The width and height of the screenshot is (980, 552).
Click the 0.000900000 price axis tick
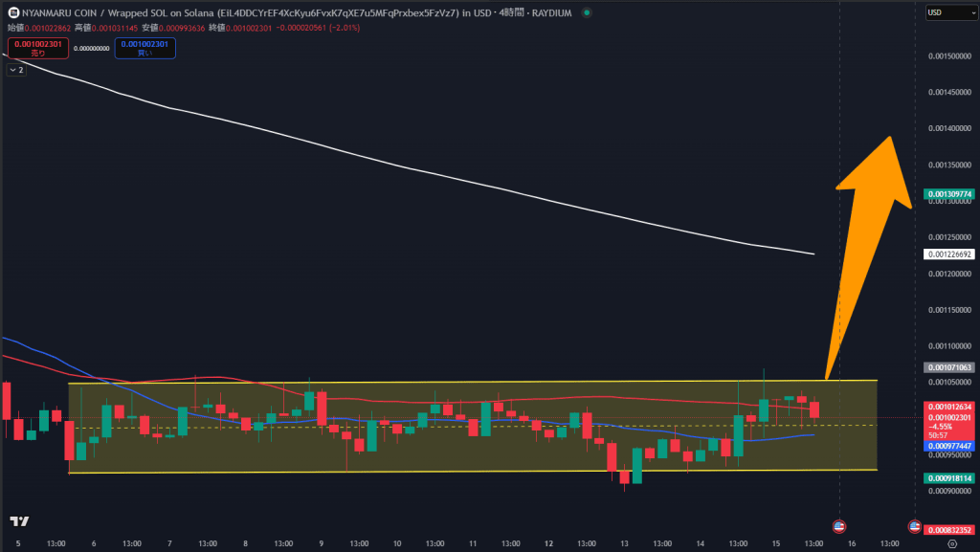[949, 492]
